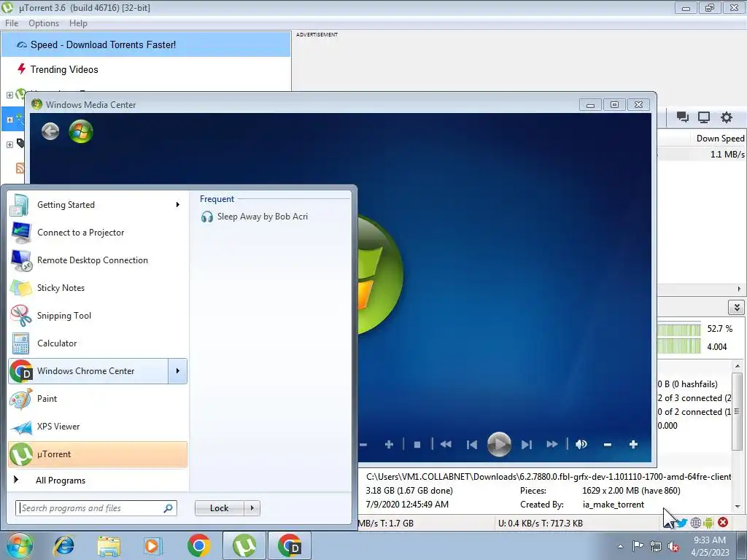Click the Down Speed column header

pyautogui.click(x=720, y=138)
